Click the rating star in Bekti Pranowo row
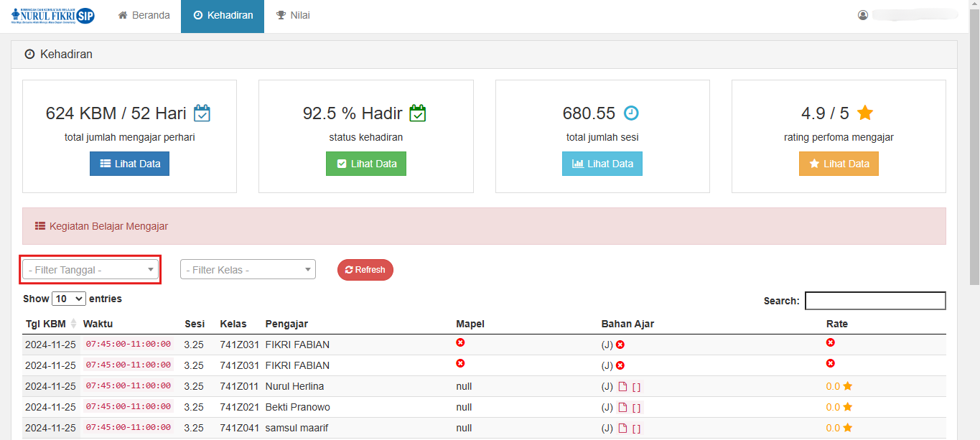This screenshot has height=440, width=980. (x=848, y=407)
